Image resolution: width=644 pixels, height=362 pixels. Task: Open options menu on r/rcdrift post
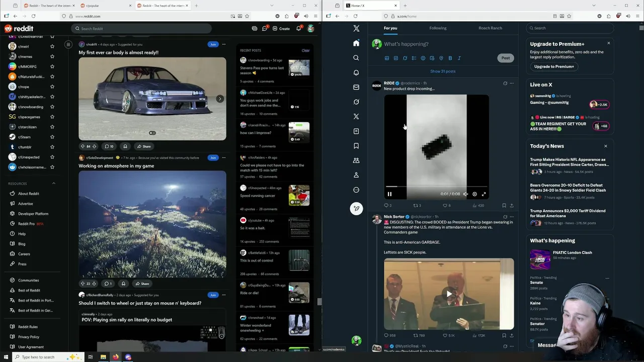[x=224, y=44]
